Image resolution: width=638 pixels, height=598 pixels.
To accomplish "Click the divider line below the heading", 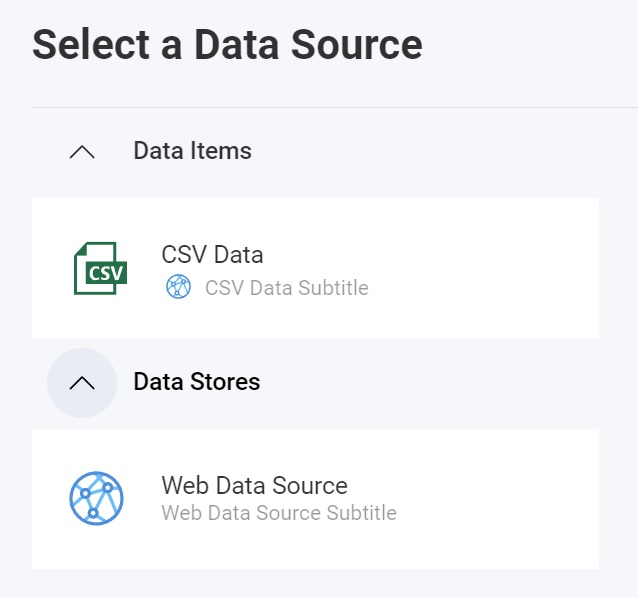I will (330, 107).
